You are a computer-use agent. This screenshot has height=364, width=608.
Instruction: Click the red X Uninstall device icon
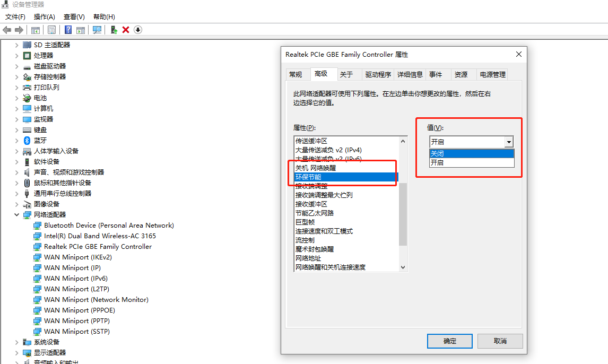click(x=126, y=30)
